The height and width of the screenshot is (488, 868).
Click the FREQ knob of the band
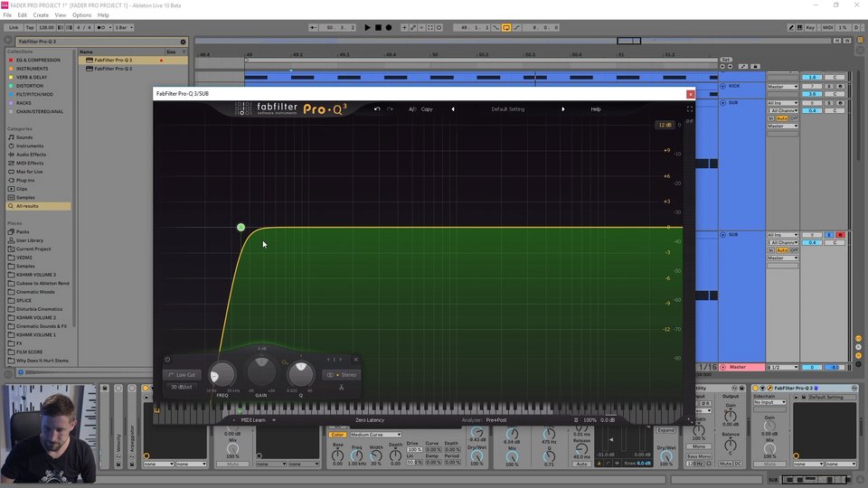(222, 374)
